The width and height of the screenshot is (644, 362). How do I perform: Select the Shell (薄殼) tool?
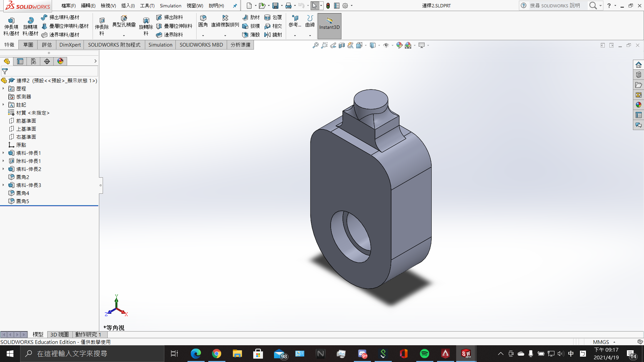click(245, 35)
